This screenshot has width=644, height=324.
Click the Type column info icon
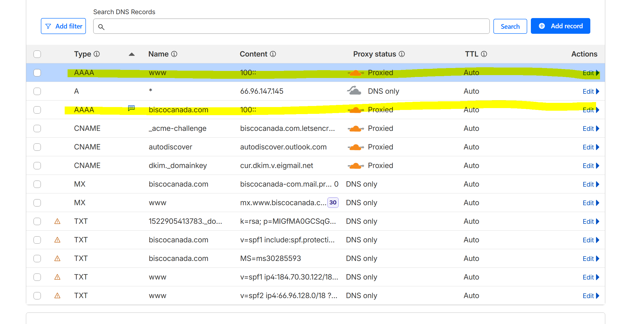97,54
